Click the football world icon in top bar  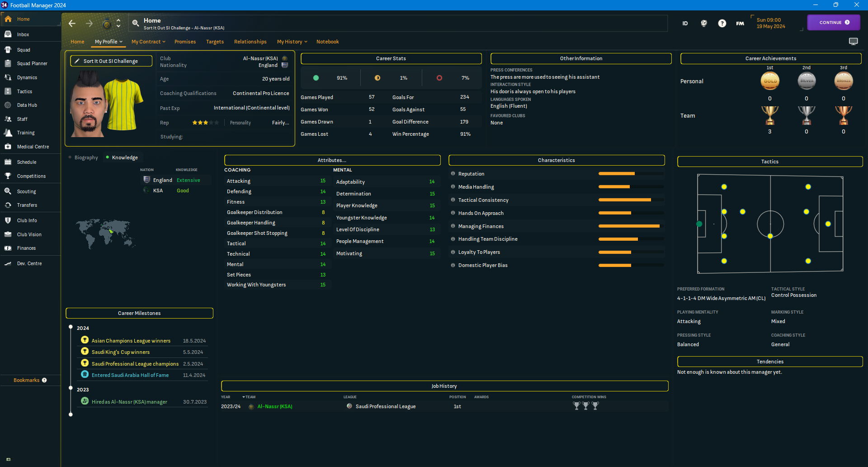pyautogui.click(x=704, y=24)
